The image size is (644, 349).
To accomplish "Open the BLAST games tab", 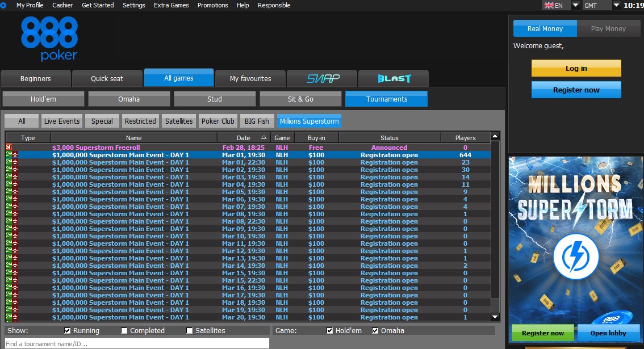I will (x=394, y=78).
